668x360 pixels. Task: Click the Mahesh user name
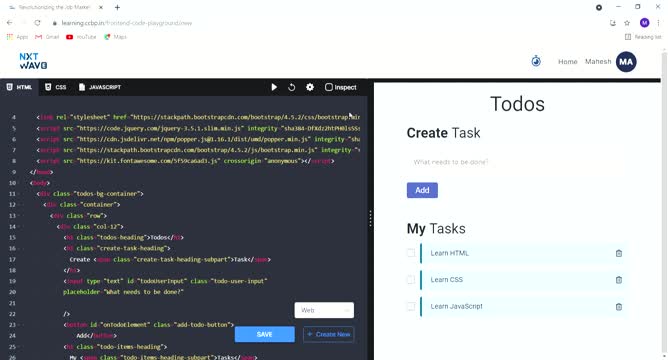pos(598,62)
